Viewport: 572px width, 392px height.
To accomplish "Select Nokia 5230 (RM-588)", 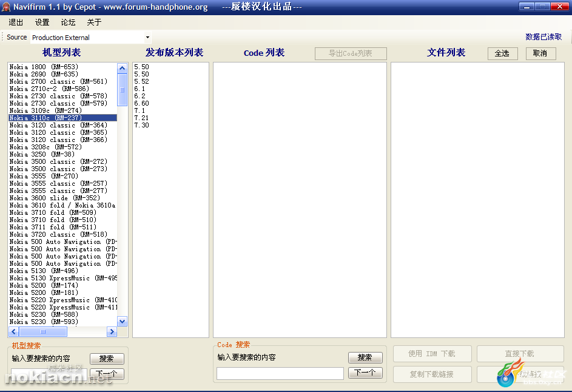I will pyautogui.click(x=62, y=314).
